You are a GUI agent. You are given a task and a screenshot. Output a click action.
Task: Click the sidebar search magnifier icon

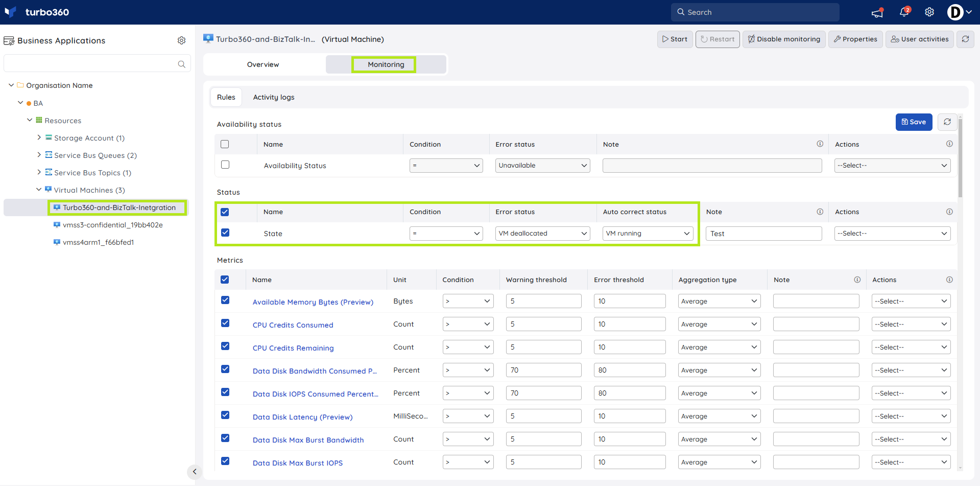(181, 64)
